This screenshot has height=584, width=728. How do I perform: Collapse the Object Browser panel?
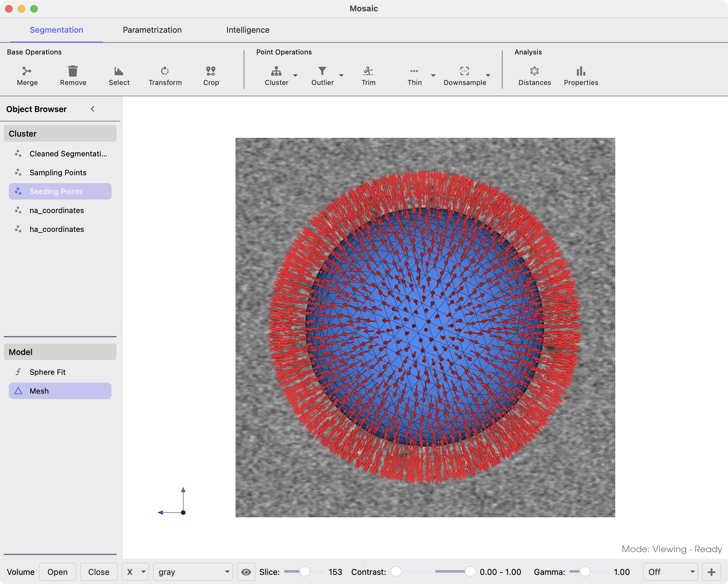[93, 109]
